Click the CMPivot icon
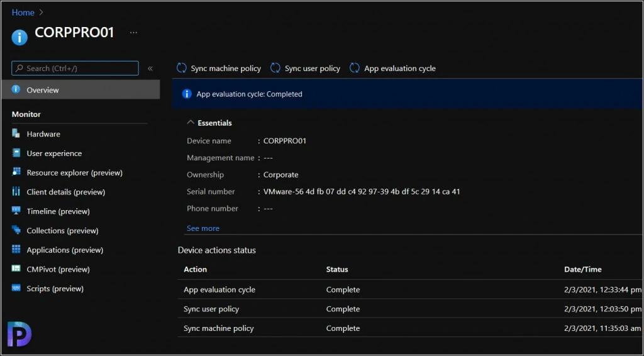 [16, 268]
